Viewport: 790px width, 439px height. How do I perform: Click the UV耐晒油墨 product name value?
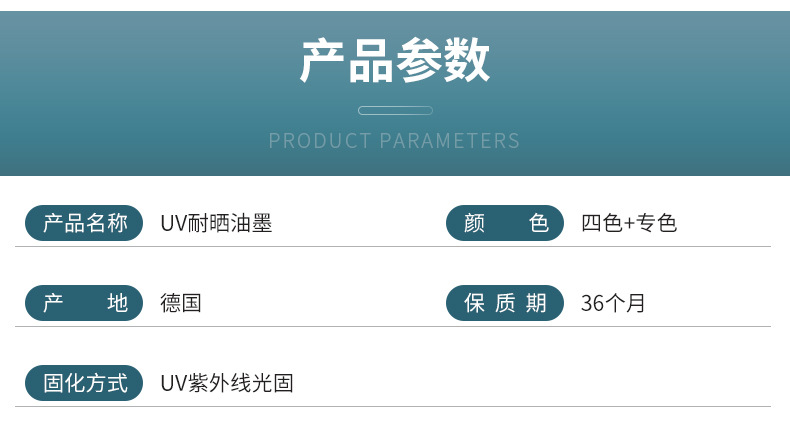point(216,223)
